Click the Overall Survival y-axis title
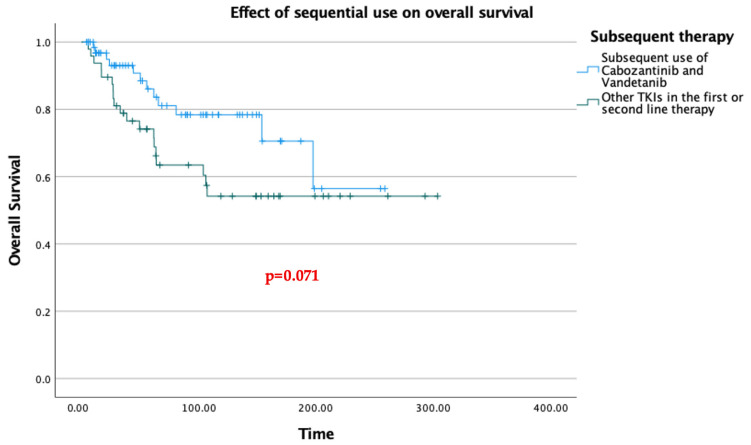751x445 pixels. (x=15, y=210)
